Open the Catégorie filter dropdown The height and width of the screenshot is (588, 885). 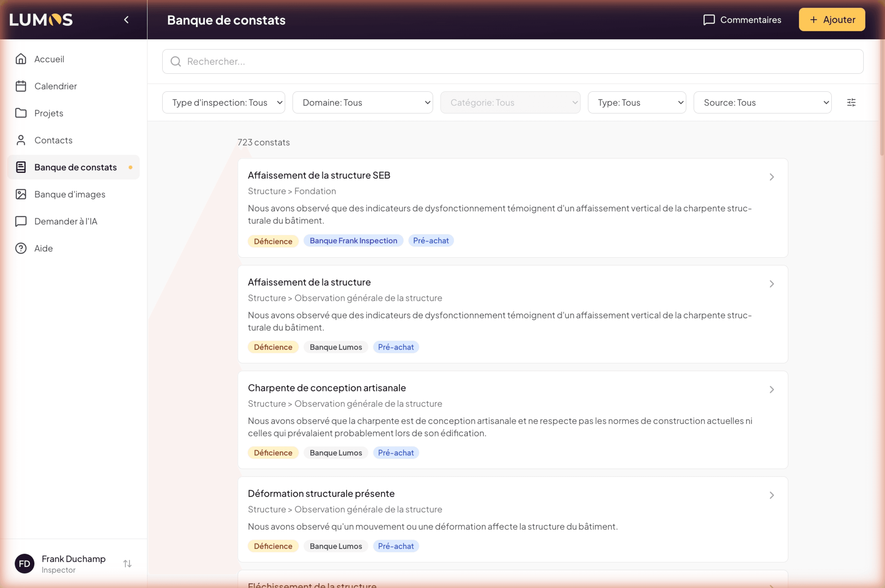(x=510, y=102)
